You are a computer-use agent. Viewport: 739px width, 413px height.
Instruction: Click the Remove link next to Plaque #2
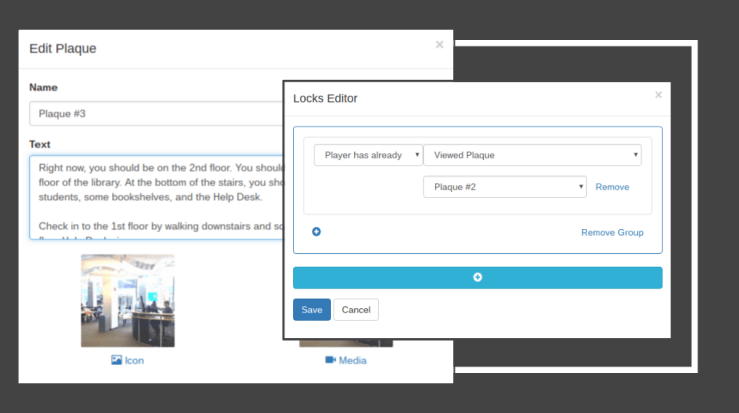point(612,187)
